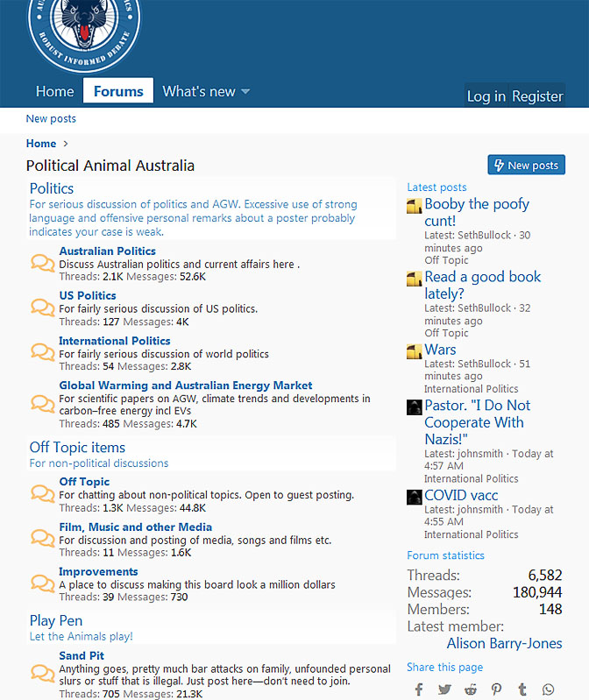The width and height of the screenshot is (589, 700).
Task: Open the US Politics forum
Action: 88,295
